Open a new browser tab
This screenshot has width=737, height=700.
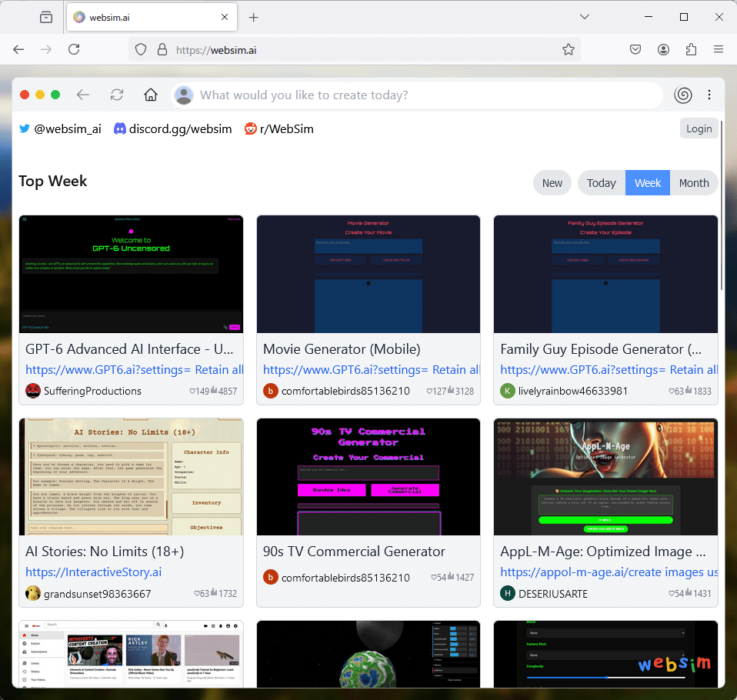(253, 18)
